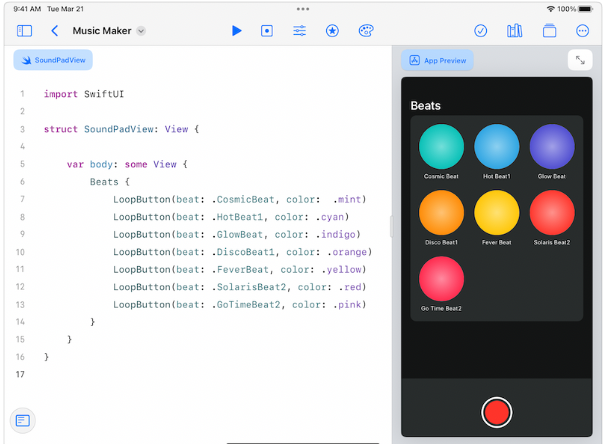Tap the orange Disco Beat1 pad
The height and width of the screenshot is (444, 603).
click(x=441, y=212)
